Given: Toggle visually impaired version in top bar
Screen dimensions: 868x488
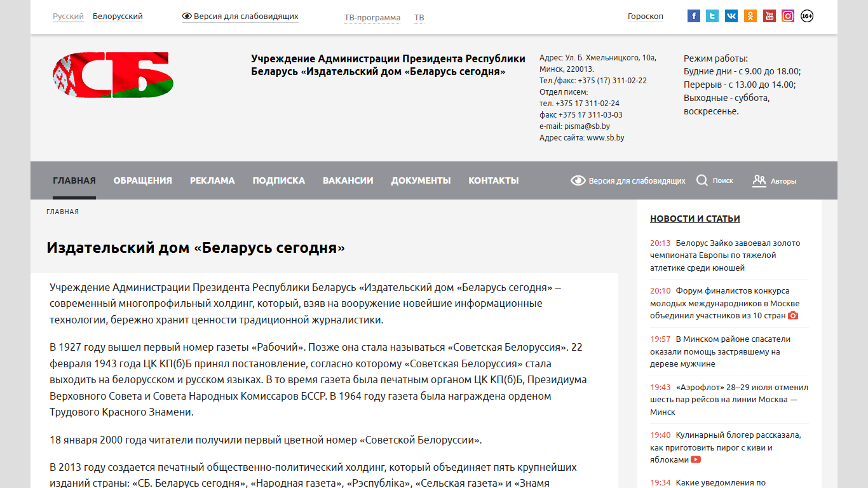Looking at the screenshot, I should tap(240, 17).
